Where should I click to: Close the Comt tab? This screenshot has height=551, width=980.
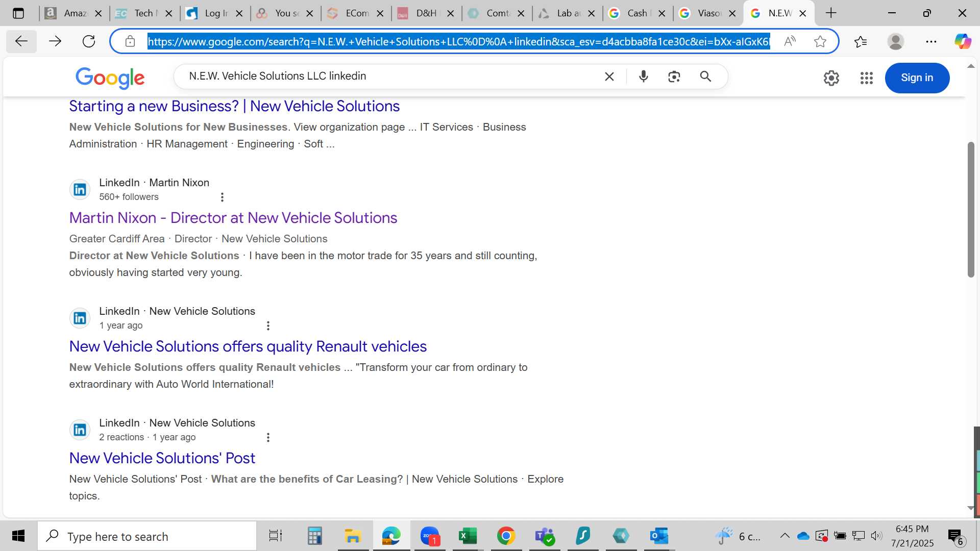point(521,14)
